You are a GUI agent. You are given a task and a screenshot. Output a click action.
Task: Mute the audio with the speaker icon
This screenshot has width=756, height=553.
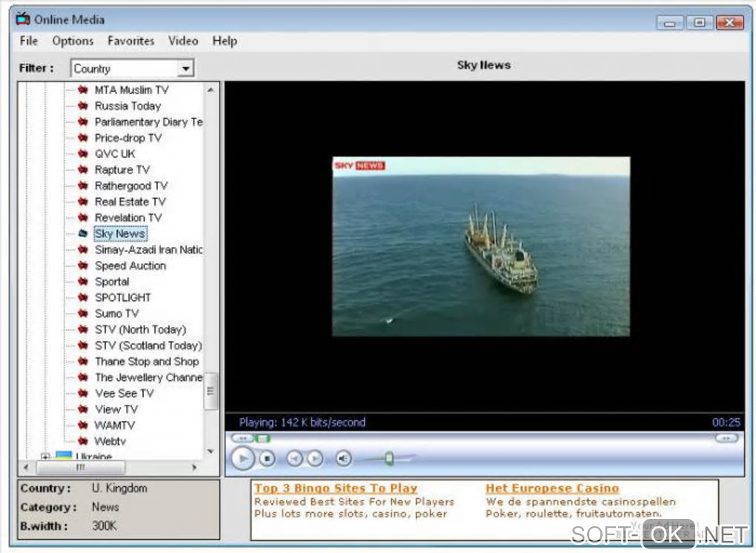(x=343, y=459)
